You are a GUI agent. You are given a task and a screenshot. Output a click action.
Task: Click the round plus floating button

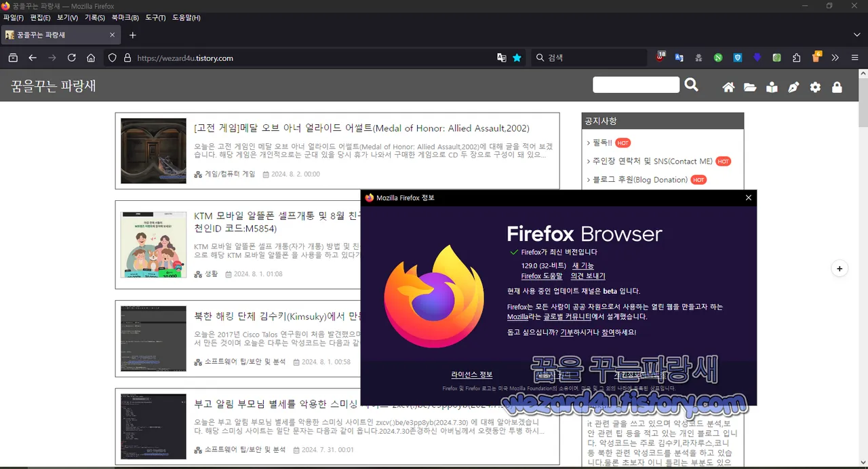tap(840, 269)
